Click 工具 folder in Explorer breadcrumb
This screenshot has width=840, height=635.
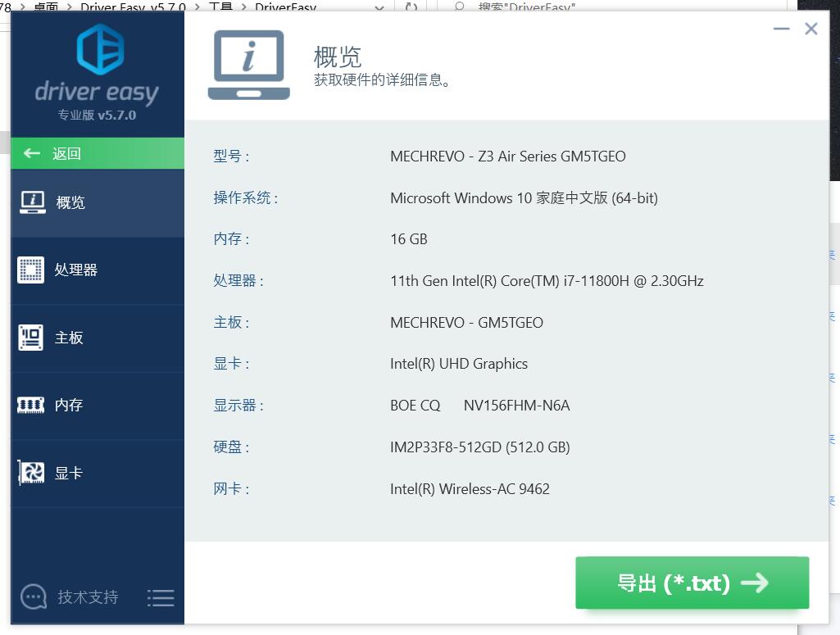[220, 7]
